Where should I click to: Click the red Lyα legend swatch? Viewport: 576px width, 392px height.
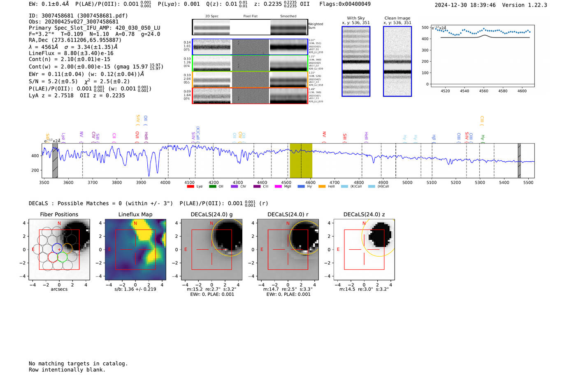pyautogui.click(x=190, y=186)
